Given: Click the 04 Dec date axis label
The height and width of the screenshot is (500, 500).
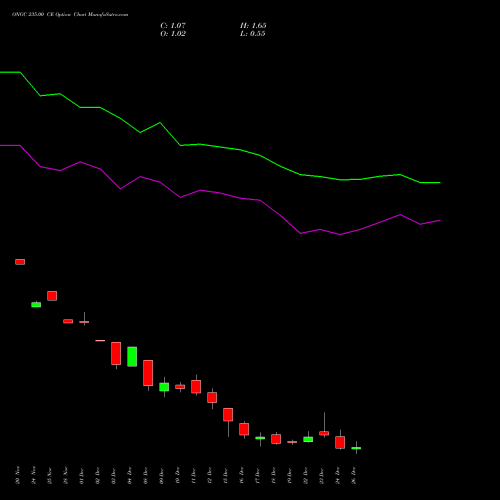Looking at the screenshot, I should point(130,475).
